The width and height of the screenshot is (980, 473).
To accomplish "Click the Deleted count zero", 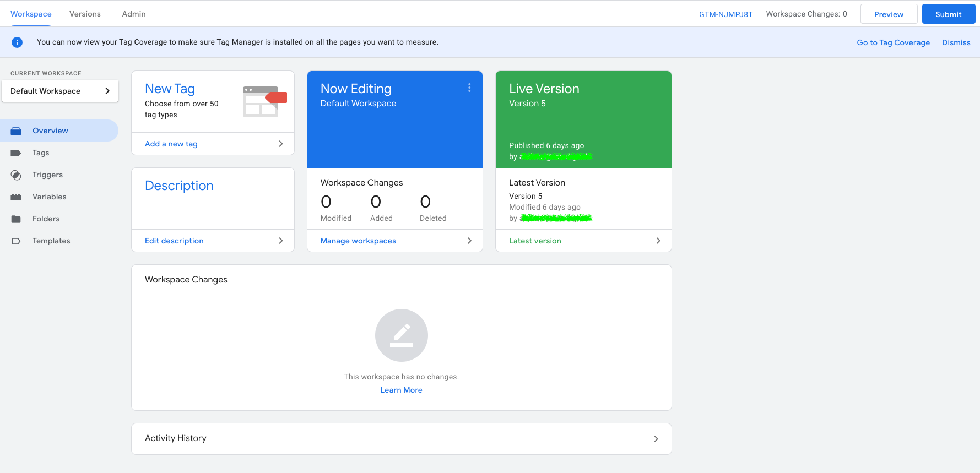I will pyautogui.click(x=425, y=202).
